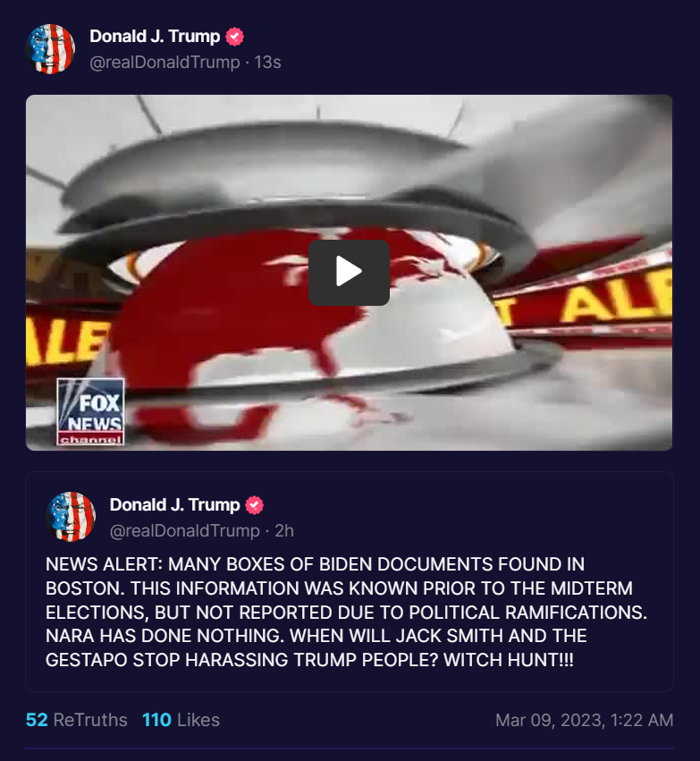Open the top Donald J. Trump display name

[155, 37]
